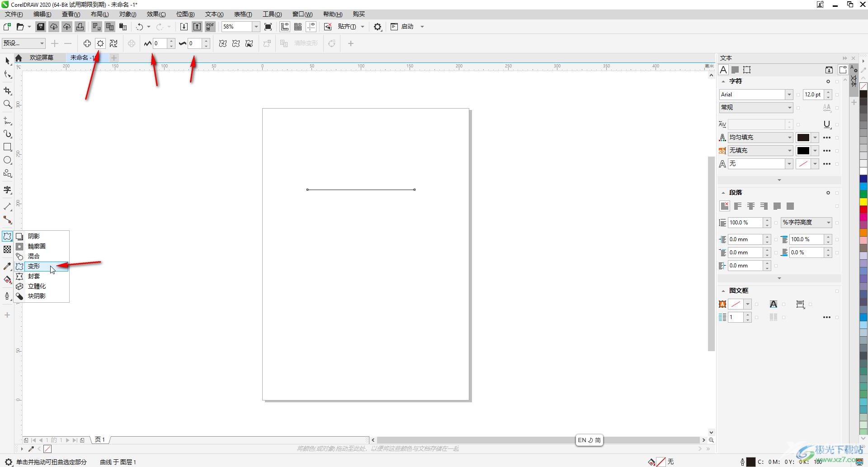Open the 文件 menu
This screenshot has height=467, width=868.
(14, 14)
